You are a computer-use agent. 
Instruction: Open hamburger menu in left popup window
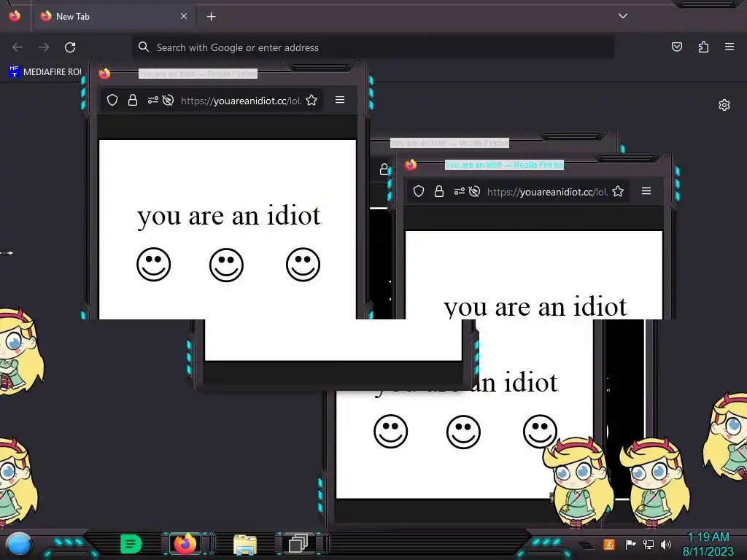pos(340,99)
